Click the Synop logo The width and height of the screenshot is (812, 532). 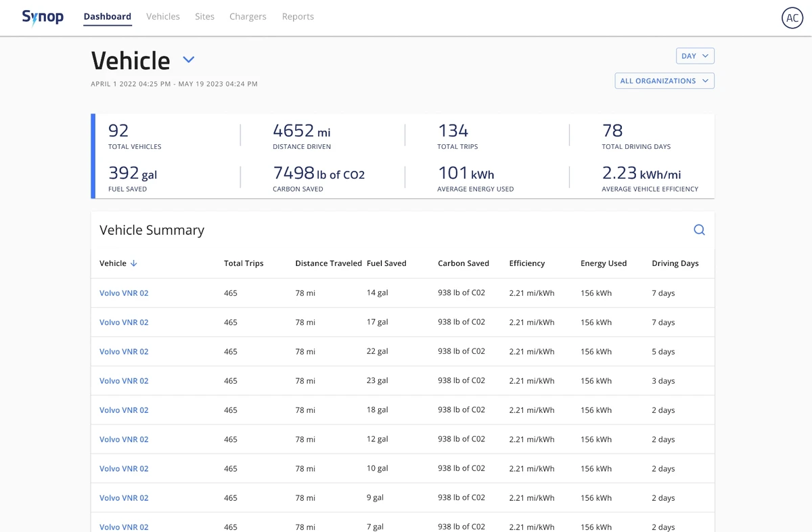[x=43, y=17]
